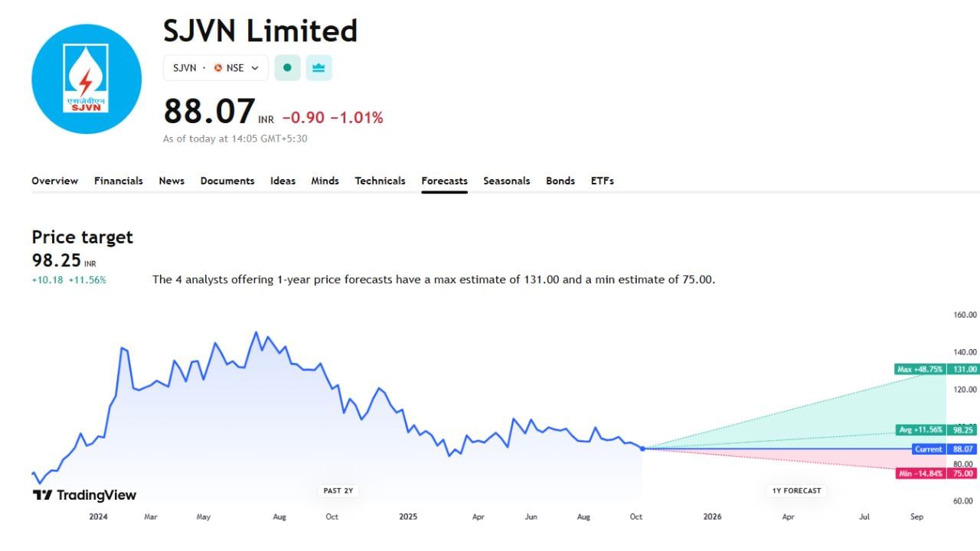Click the Avg +11.56% forecast label
The image size is (980, 551).
pyautogui.click(x=920, y=430)
